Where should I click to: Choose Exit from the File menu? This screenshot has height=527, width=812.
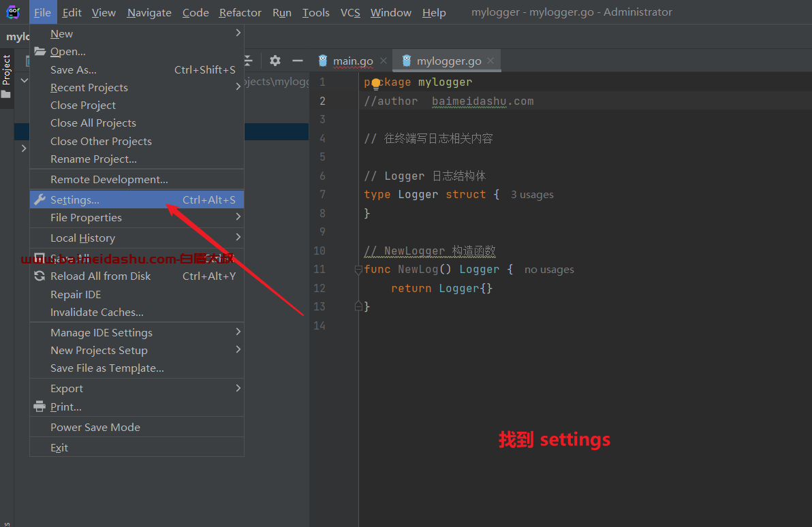click(x=137, y=448)
